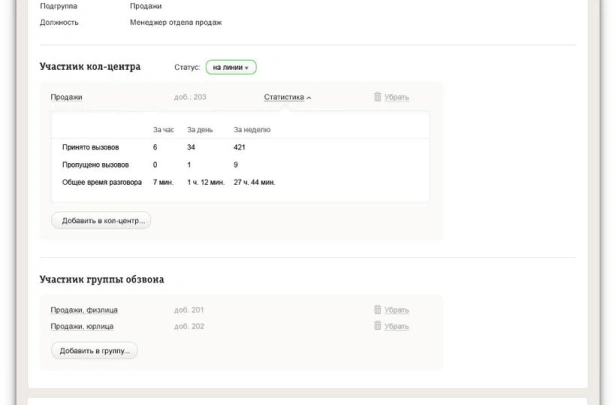Click Добавить в кол-центр button
This screenshot has width=616, height=405.
click(x=101, y=220)
